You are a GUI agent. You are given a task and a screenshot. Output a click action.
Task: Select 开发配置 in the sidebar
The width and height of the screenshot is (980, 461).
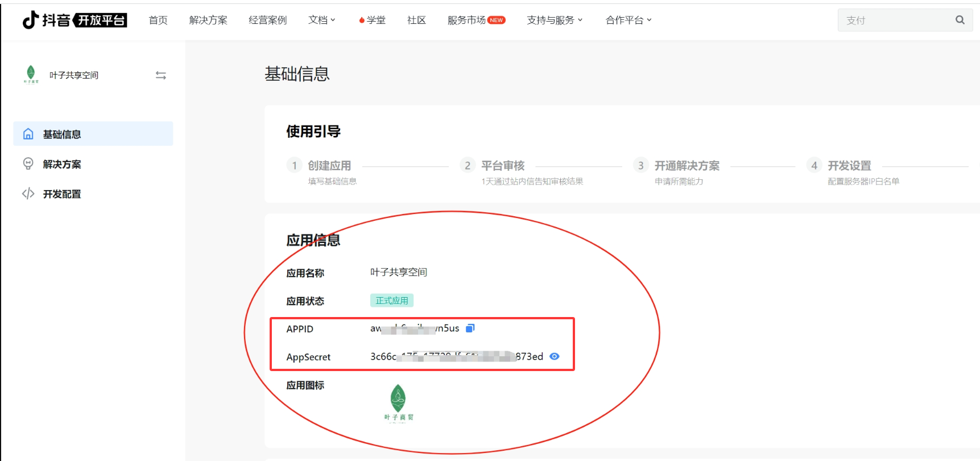(x=93, y=194)
